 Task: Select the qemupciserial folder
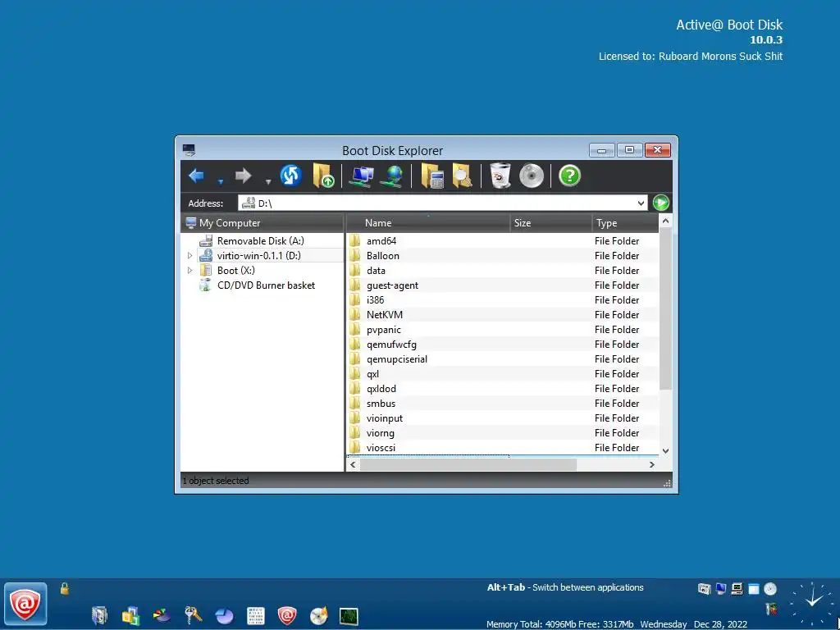pos(396,359)
